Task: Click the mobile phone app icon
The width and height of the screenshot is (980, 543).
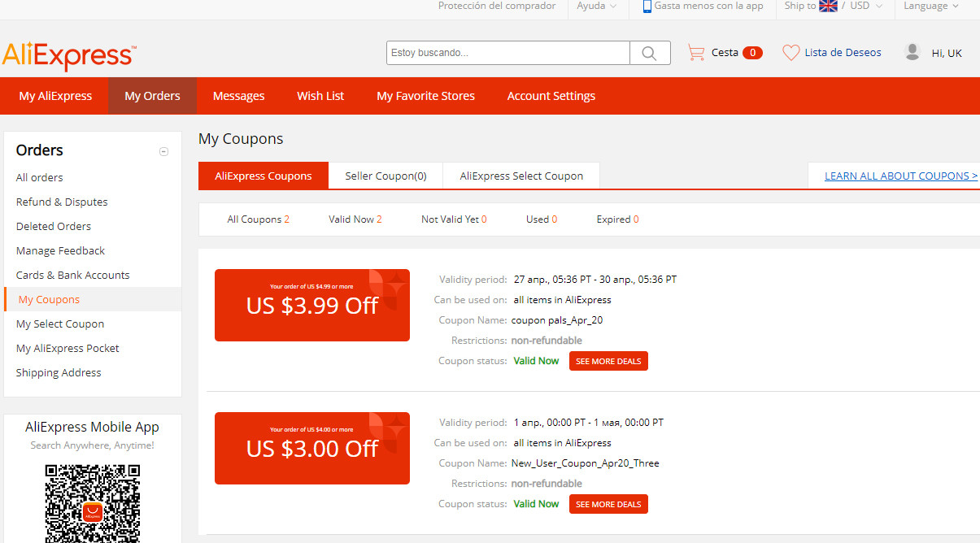Action: [x=647, y=7]
